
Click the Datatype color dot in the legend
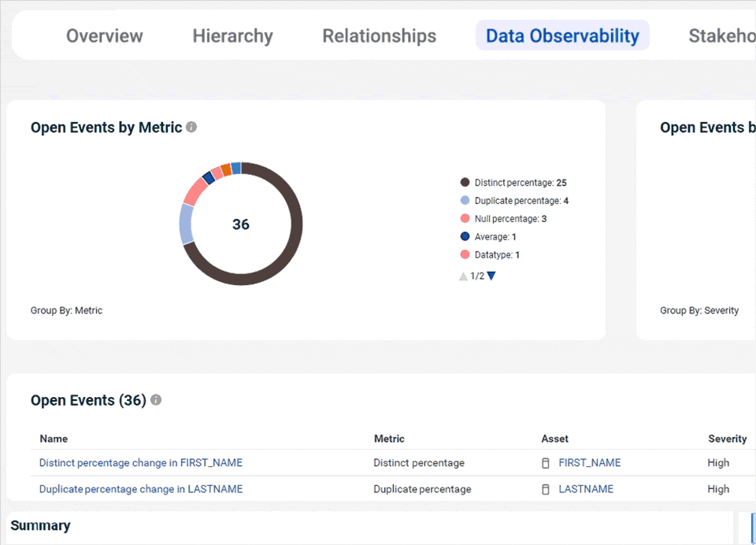[x=465, y=254]
